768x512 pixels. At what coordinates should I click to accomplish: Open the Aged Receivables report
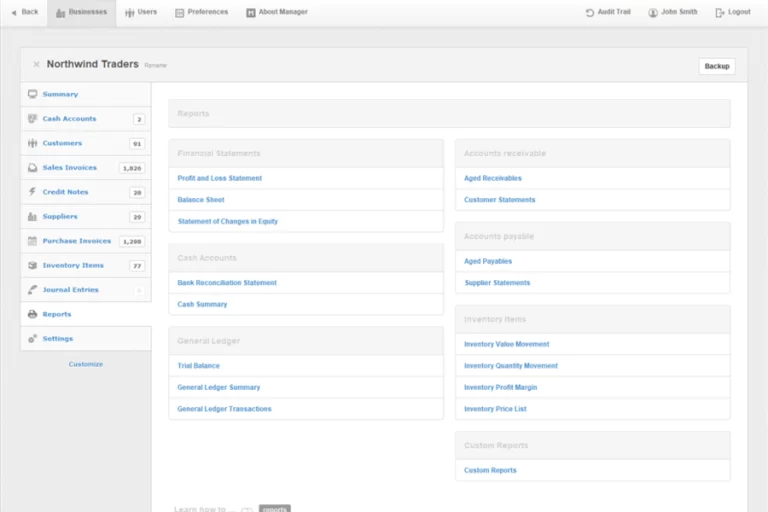click(493, 178)
